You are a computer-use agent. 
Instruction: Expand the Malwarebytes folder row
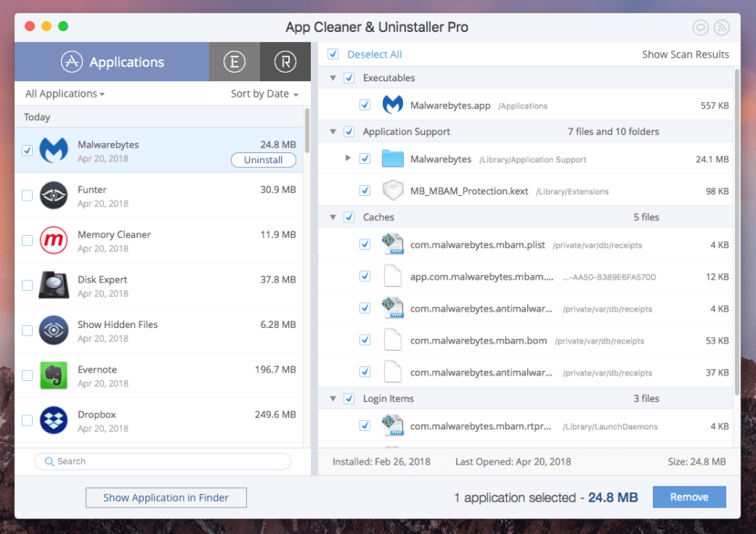[348, 158]
